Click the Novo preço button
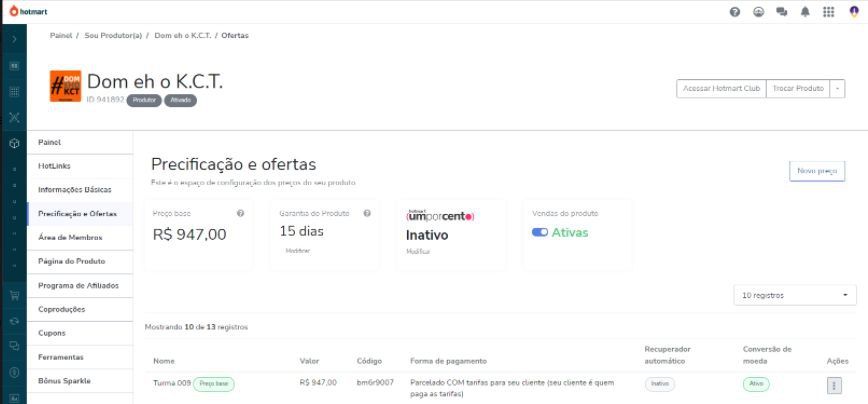Screen dimensions: 868x404 817,171
